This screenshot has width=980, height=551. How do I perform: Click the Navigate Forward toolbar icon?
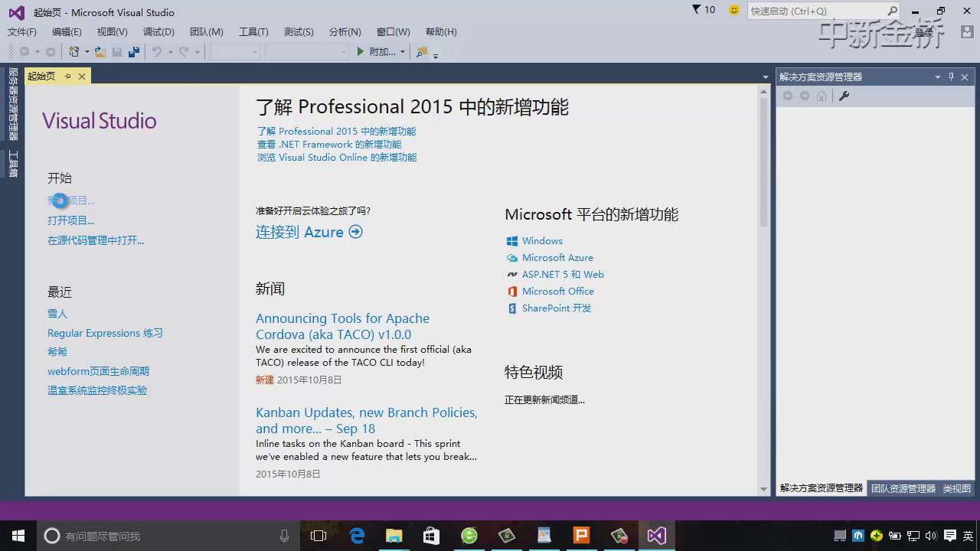51,51
